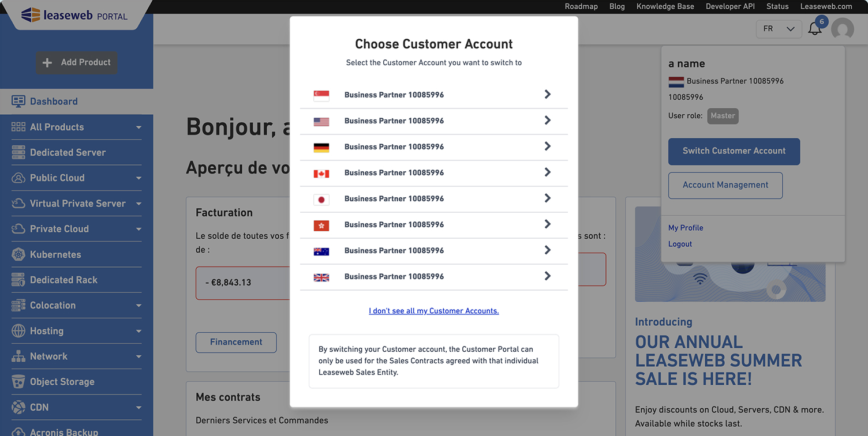Image resolution: width=868 pixels, height=436 pixels.
Task: Open Roadmap in the top bar
Action: click(581, 6)
